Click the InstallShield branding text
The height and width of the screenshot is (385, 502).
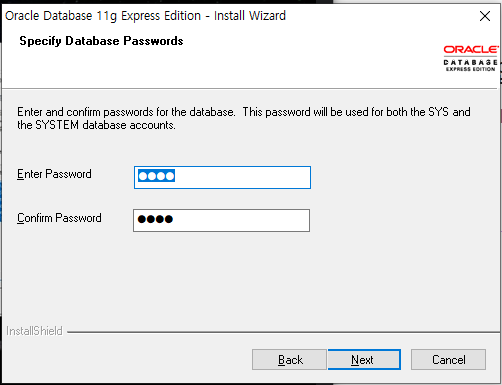pyautogui.click(x=34, y=331)
